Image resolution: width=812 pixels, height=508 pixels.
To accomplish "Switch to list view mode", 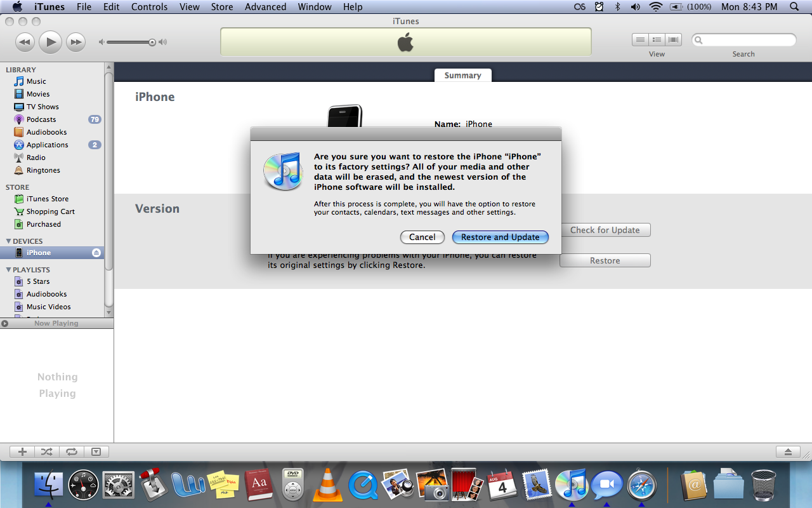I will pyautogui.click(x=640, y=39).
